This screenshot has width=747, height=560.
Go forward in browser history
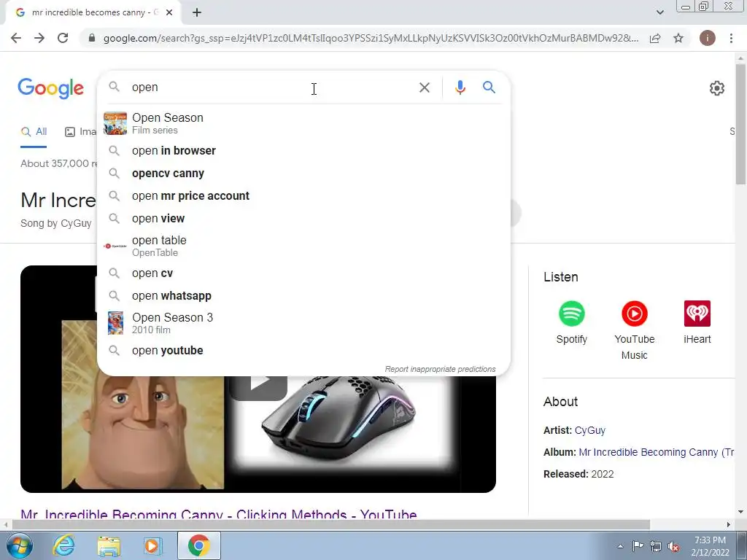(x=39, y=38)
